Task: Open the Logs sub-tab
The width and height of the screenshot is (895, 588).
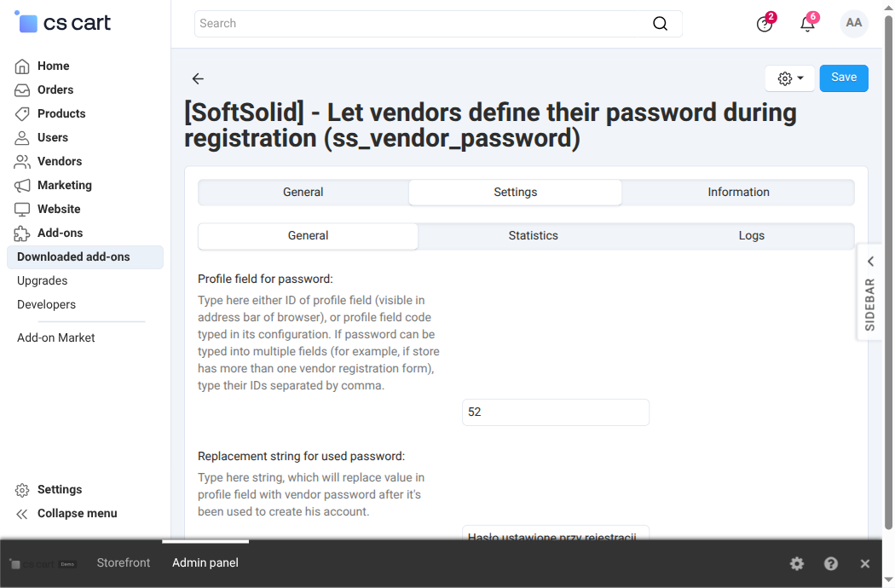Action: pyautogui.click(x=751, y=236)
